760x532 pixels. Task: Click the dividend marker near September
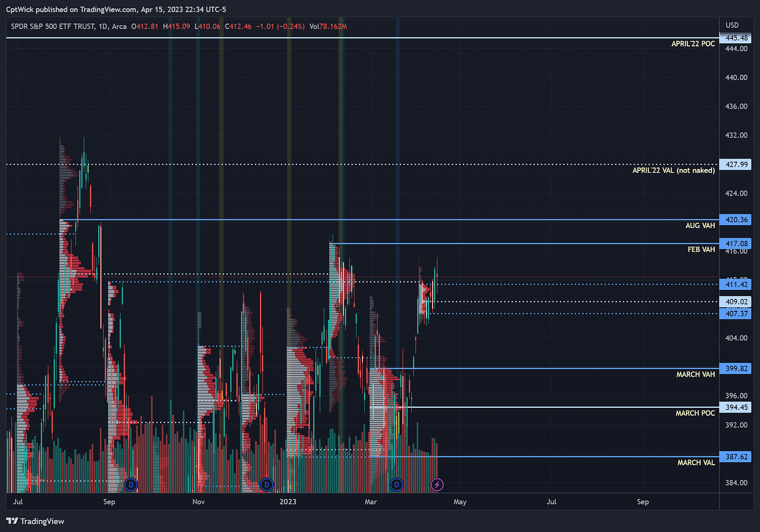point(131,485)
